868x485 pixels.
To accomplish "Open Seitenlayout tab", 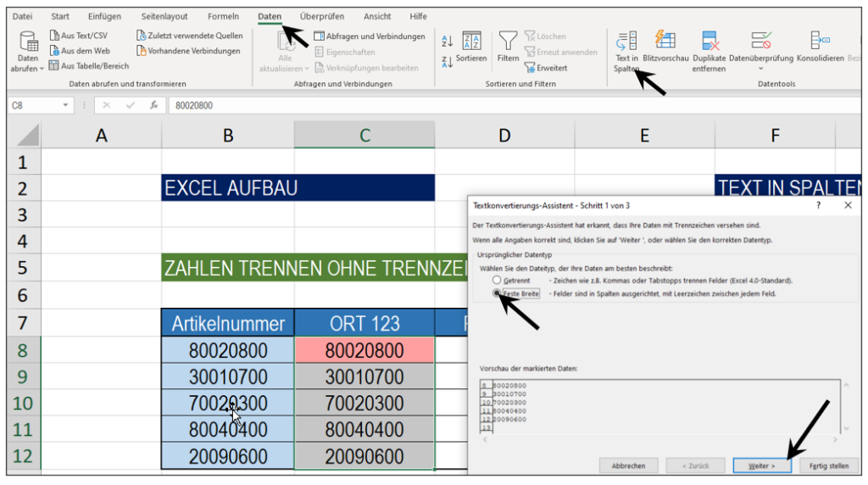I will (x=164, y=16).
